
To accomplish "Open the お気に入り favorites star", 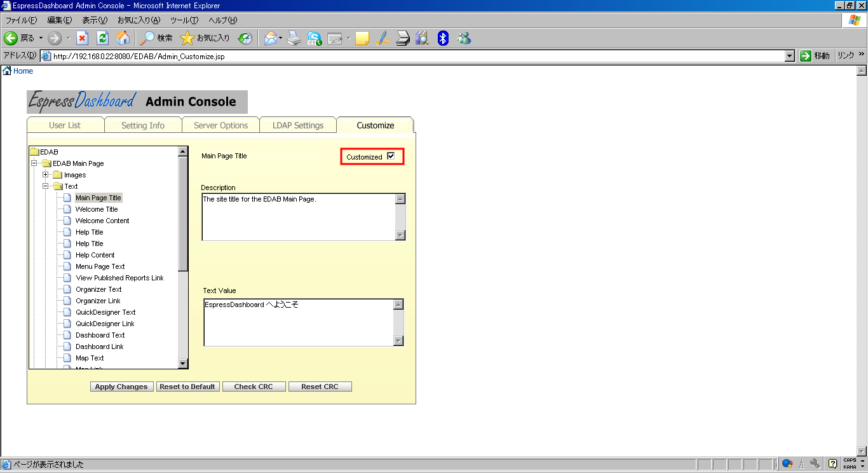I will tap(187, 38).
